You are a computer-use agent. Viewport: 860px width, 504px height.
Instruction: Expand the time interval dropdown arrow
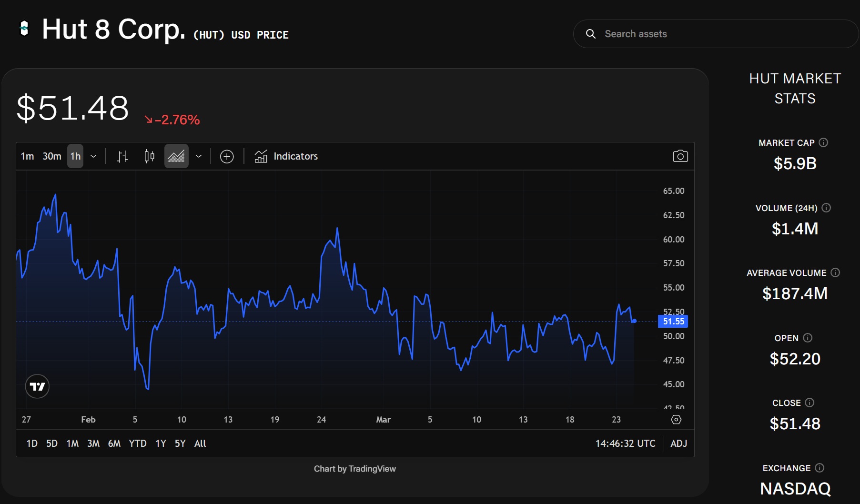[x=93, y=156]
